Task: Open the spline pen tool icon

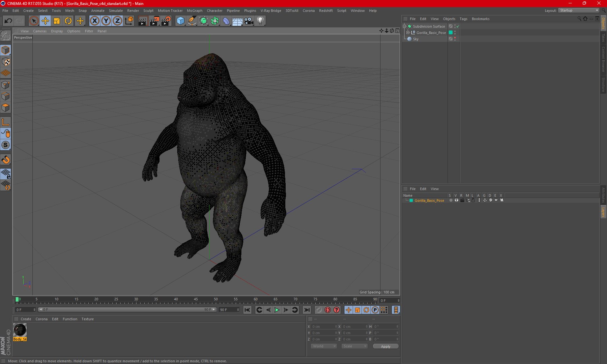Action: point(192,21)
